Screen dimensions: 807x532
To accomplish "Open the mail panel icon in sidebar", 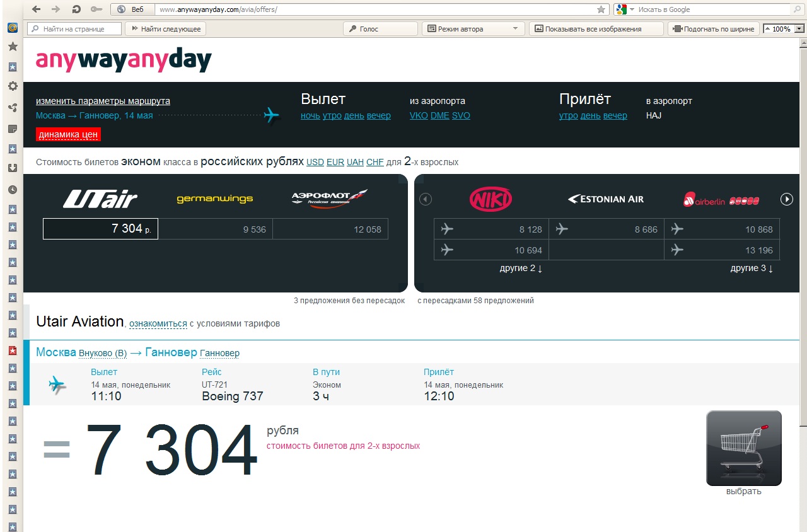I will pos(12,28).
